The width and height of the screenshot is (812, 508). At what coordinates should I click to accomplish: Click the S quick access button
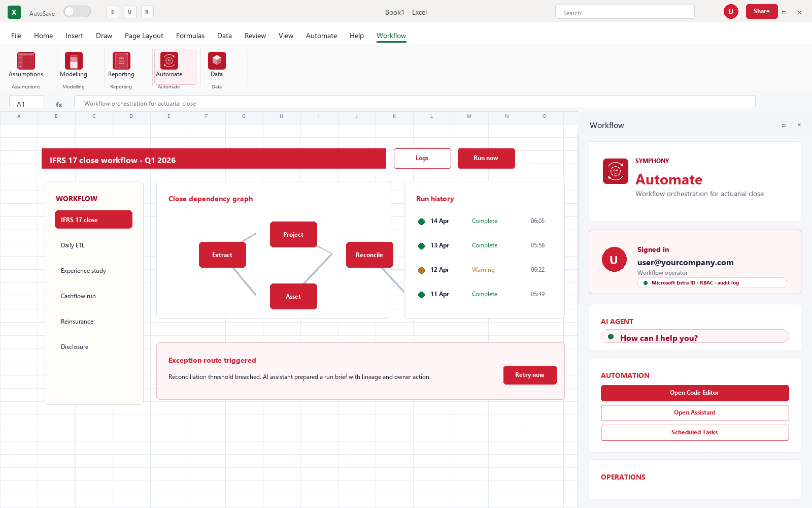(113, 12)
